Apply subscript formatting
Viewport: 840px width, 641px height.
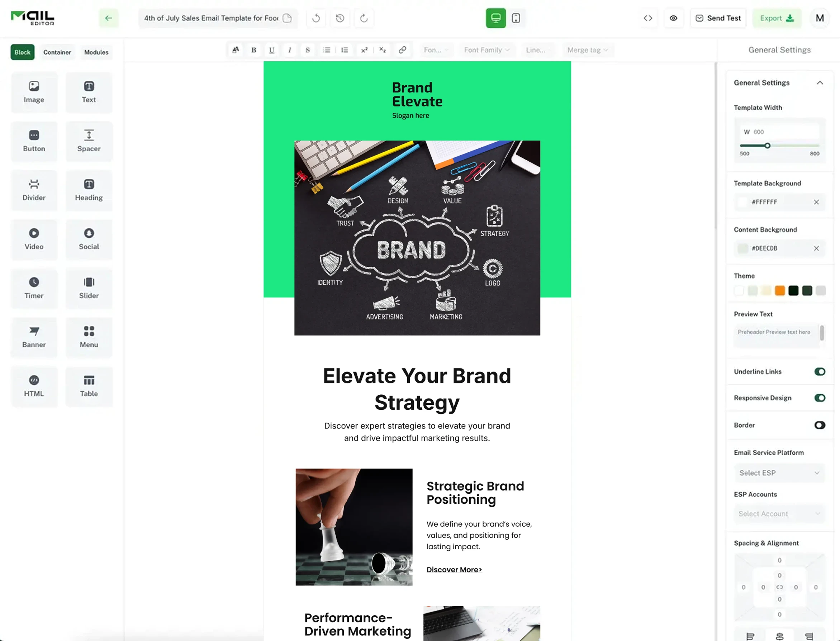382,50
